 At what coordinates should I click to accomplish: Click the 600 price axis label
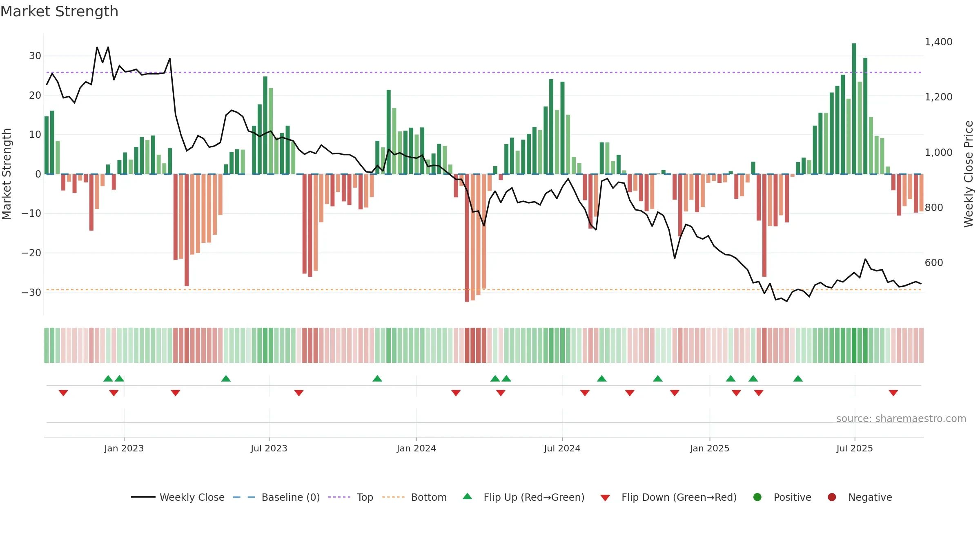[x=934, y=262]
